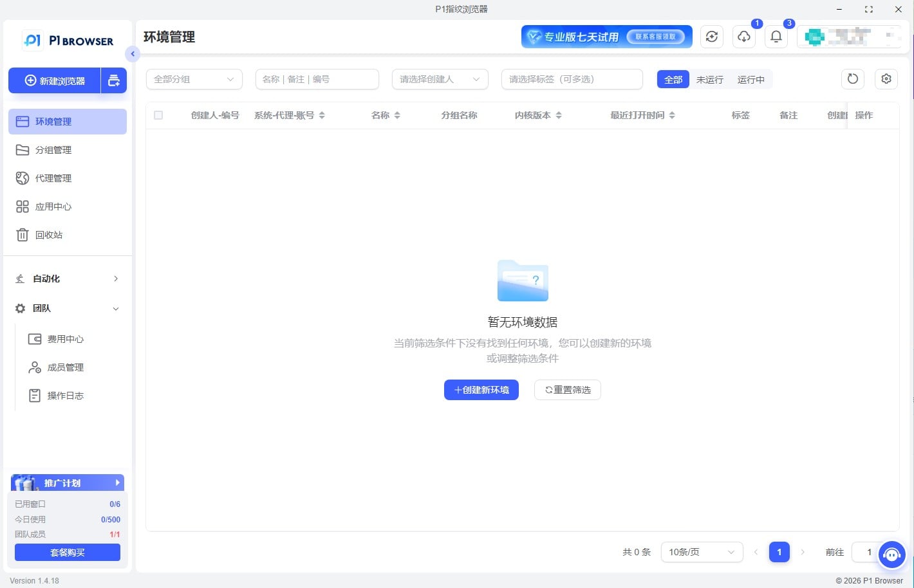Click the 暂无环境数据 message

tap(523, 322)
